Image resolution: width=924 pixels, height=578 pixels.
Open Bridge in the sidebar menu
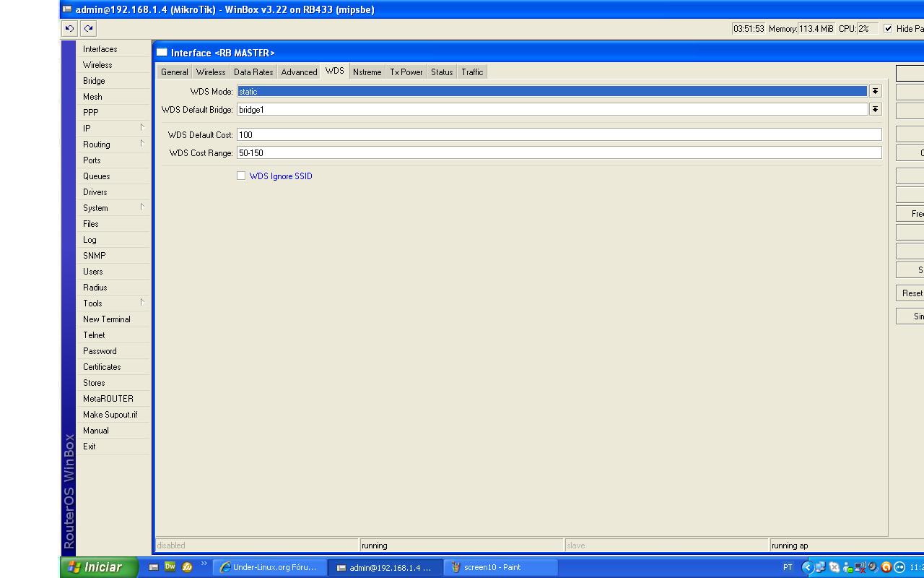[x=114, y=81]
